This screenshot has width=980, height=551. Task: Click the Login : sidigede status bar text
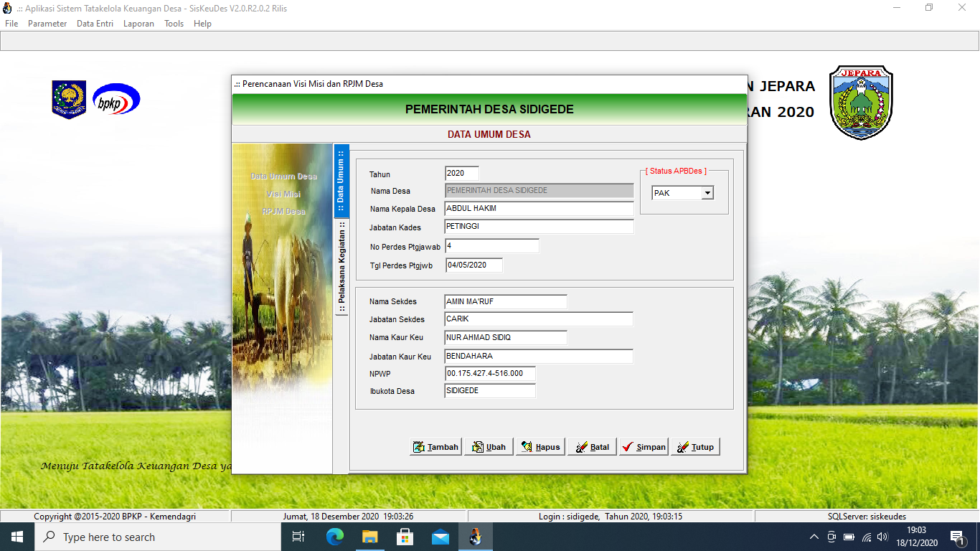click(611, 517)
